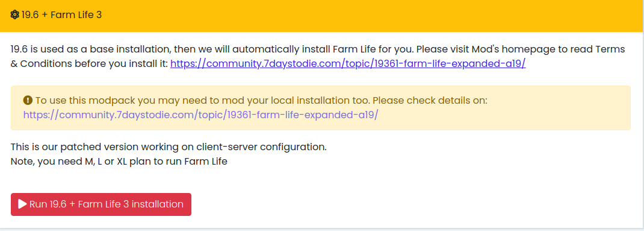Click the text 'Note, you need M, L or XL plan to run Farm Life'
644x231 pixels.
coord(119,162)
